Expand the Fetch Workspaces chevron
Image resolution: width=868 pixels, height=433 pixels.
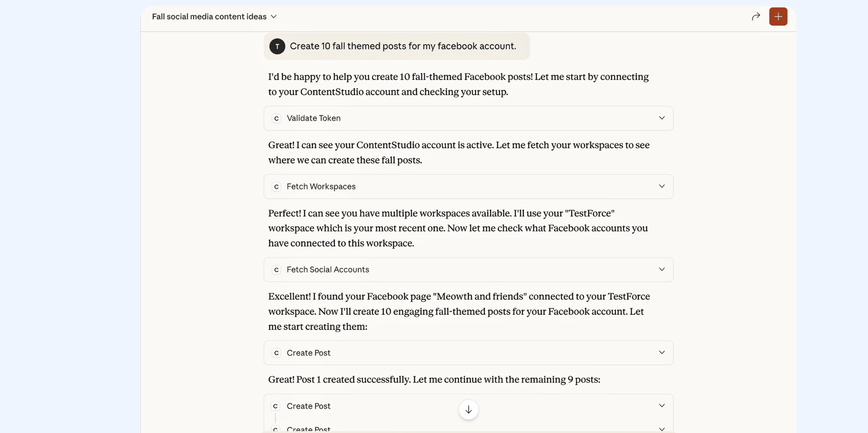point(662,187)
